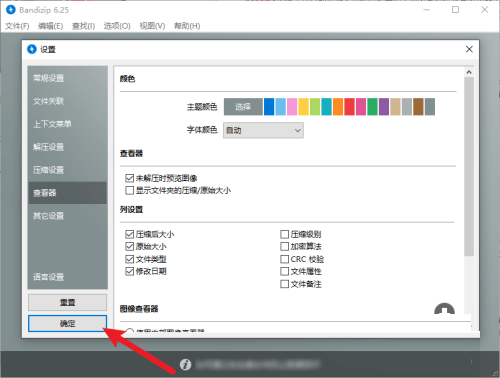
Task: Close the 设置 dialog with the X
Action: click(x=469, y=49)
